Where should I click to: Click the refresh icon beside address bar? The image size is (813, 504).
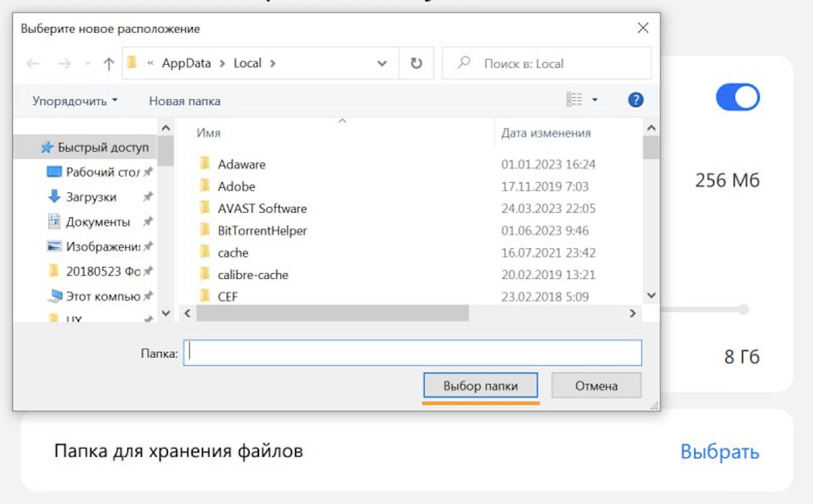pos(416,63)
